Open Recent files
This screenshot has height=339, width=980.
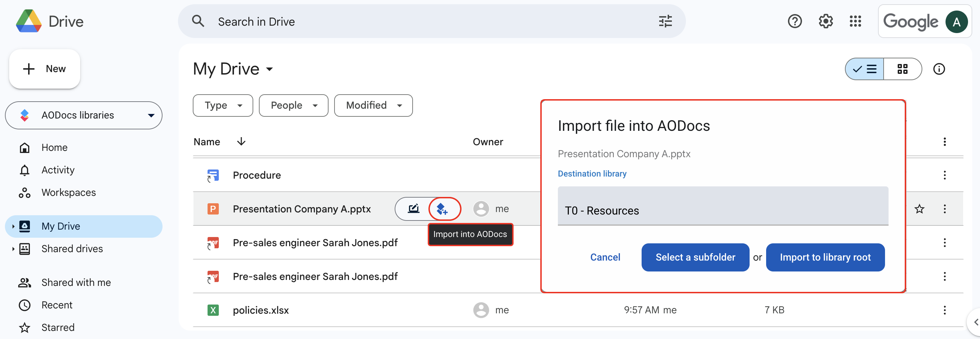tap(57, 305)
